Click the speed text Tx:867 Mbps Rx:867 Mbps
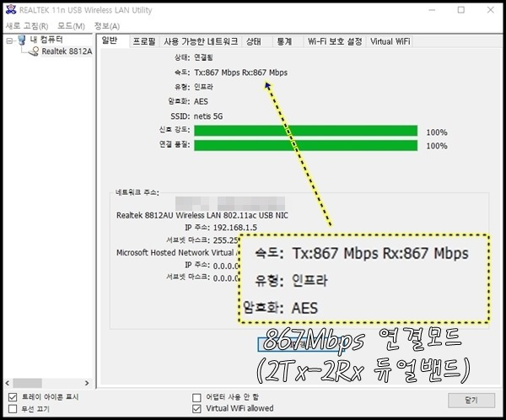The width and height of the screenshot is (506, 420). (240, 73)
